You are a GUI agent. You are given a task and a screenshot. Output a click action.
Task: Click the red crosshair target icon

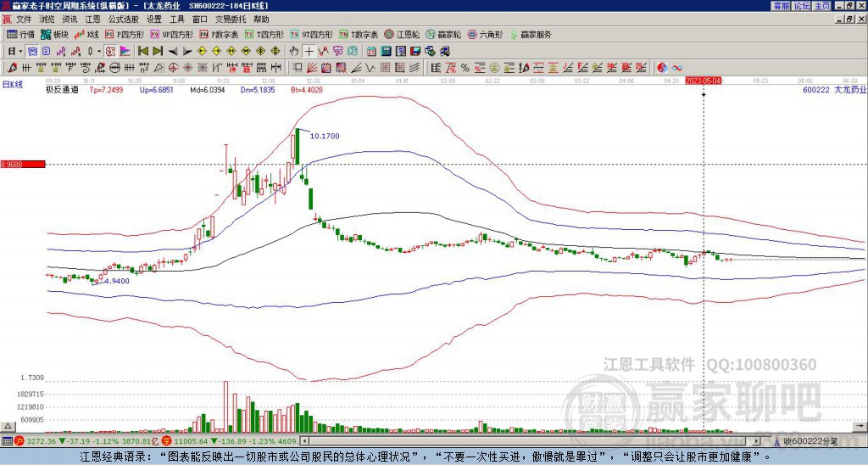[x=173, y=68]
